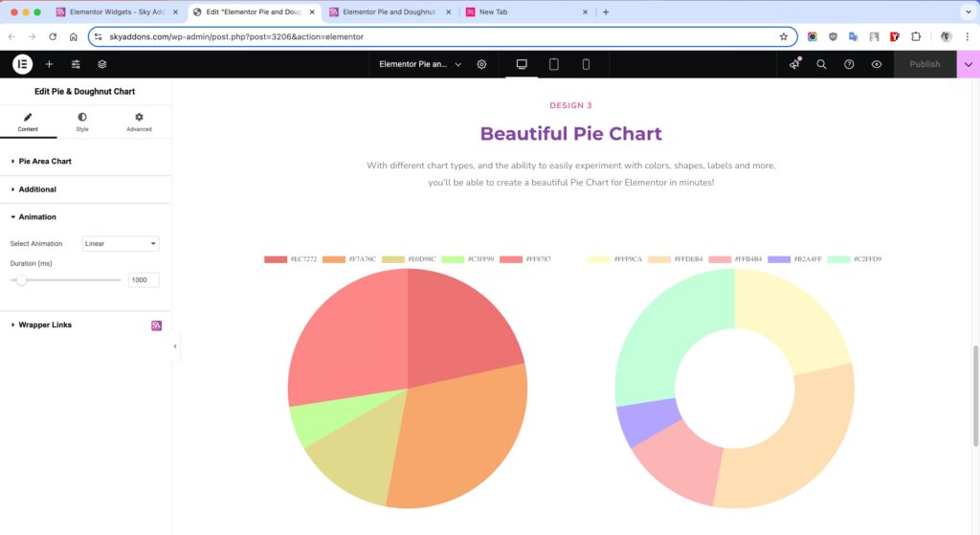Screen dimensions: 980x535
Task: Toggle the #FF8787 legend item
Action: point(525,259)
